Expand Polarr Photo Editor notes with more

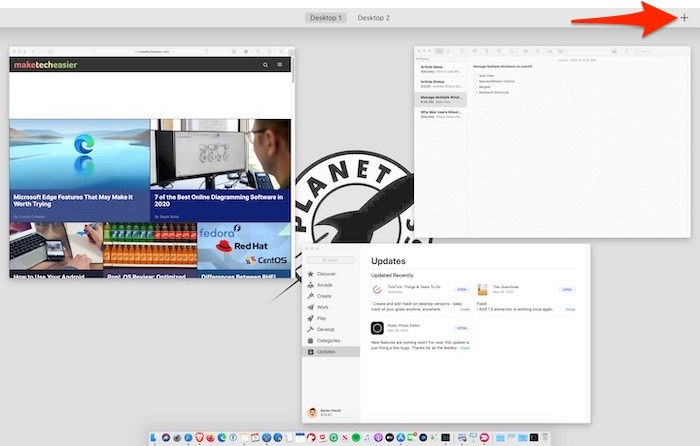[465, 348]
